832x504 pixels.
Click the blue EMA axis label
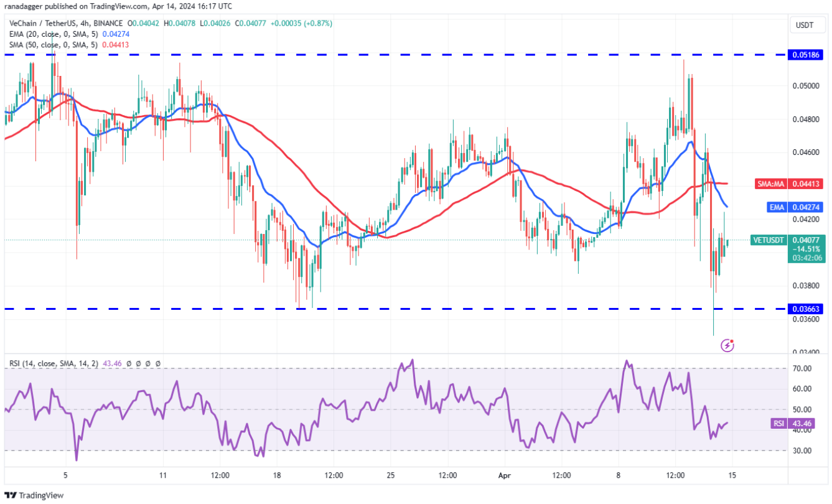(x=777, y=207)
